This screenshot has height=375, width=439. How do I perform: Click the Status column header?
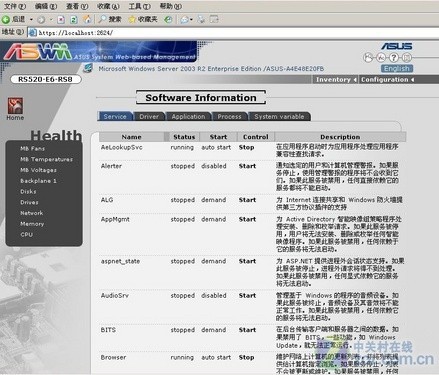pos(184,137)
